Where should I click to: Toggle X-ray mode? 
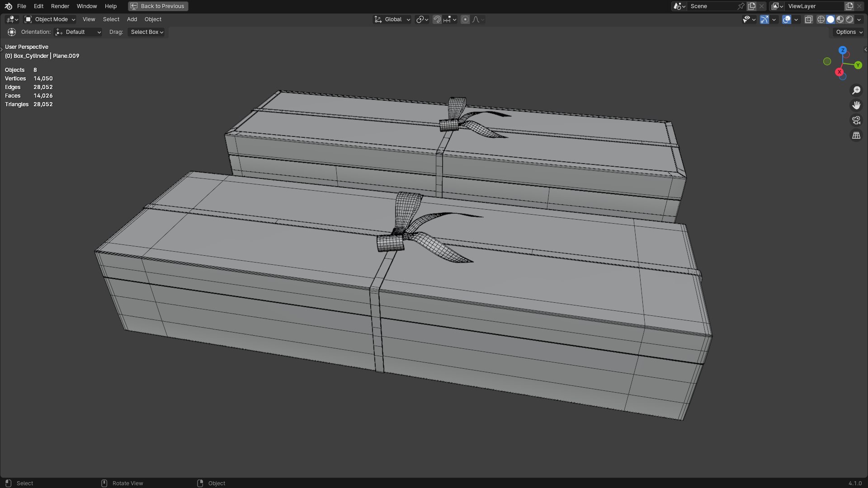point(809,19)
